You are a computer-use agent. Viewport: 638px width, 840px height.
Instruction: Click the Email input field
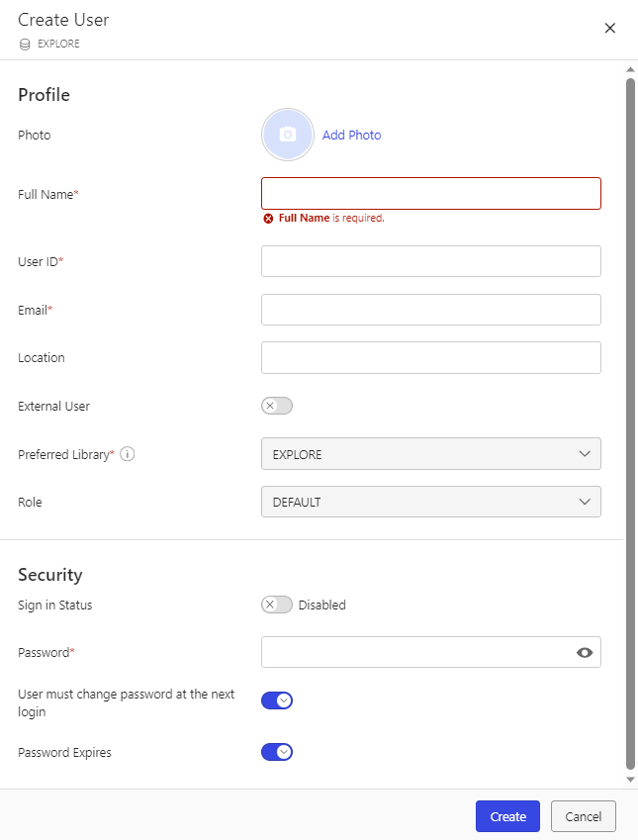click(x=430, y=309)
